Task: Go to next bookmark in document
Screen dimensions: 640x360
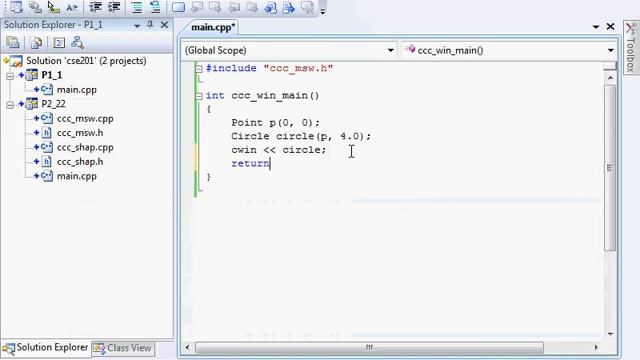Action: click(289, 7)
